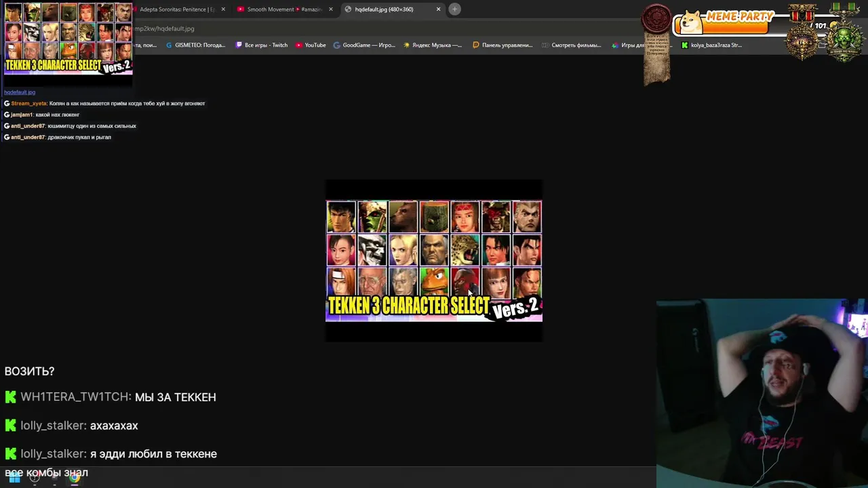This screenshot has width=868, height=488.
Task: Open the GISMETEO weather bookmark
Action: (195, 45)
